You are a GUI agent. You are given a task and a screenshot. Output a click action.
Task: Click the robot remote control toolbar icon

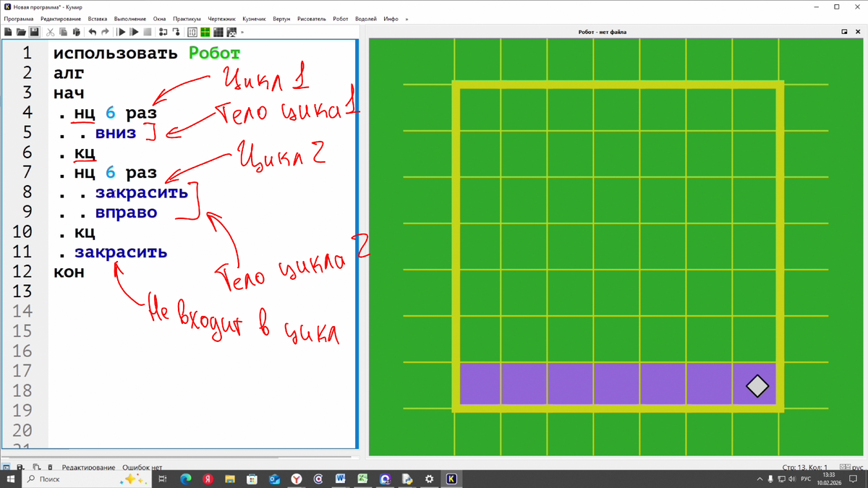pyautogui.click(x=231, y=32)
